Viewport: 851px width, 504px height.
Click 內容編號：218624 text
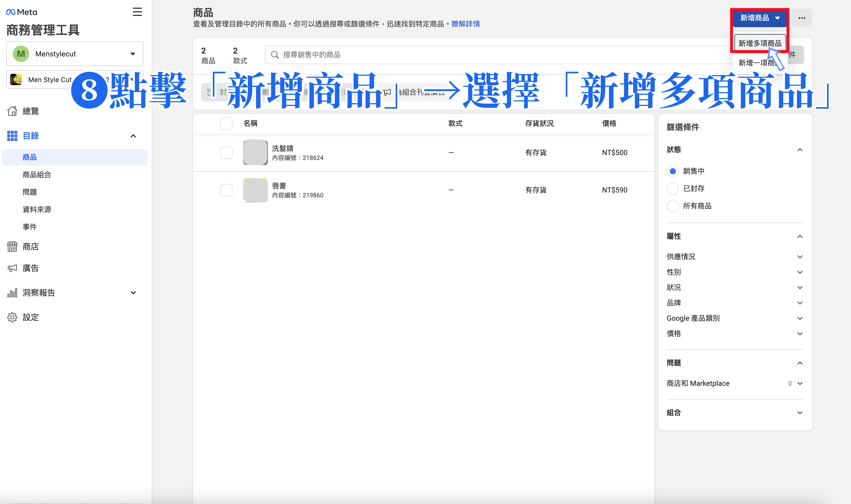coord(298,158)
